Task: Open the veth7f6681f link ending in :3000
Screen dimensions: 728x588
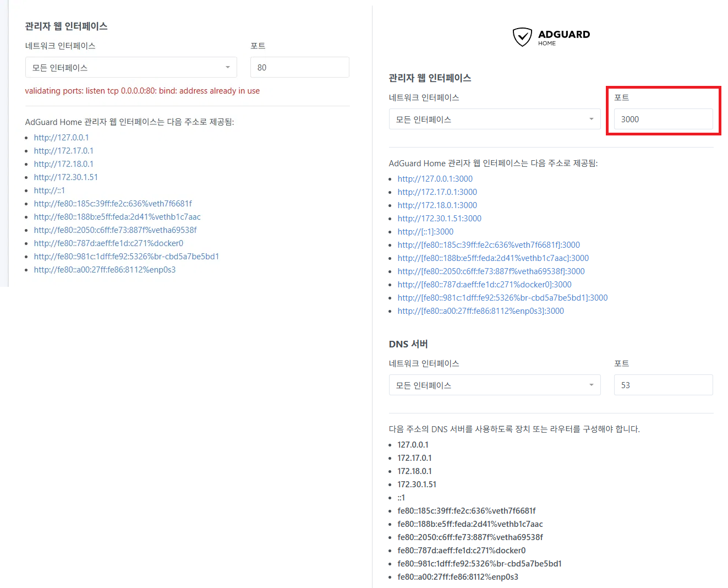Action: click(489, 245)
